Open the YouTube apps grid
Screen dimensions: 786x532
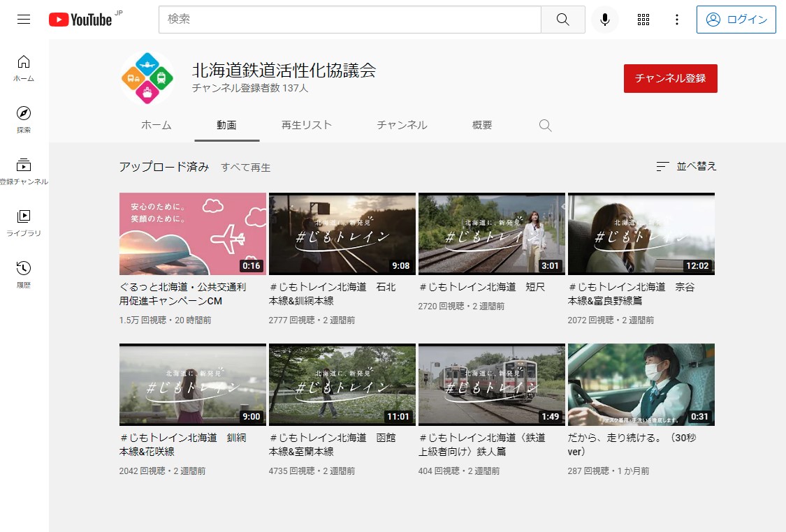[x=643, y=20]
